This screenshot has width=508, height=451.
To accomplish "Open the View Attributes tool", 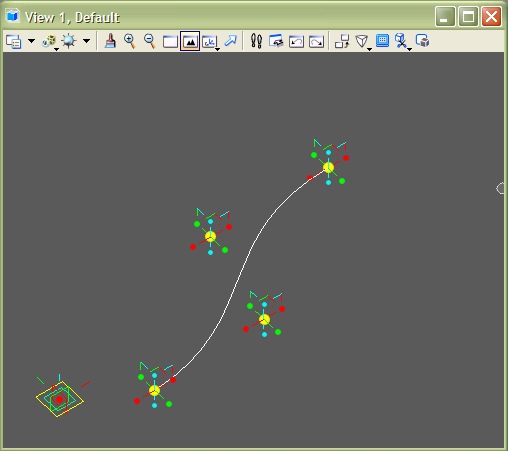I will pos(14,42).
